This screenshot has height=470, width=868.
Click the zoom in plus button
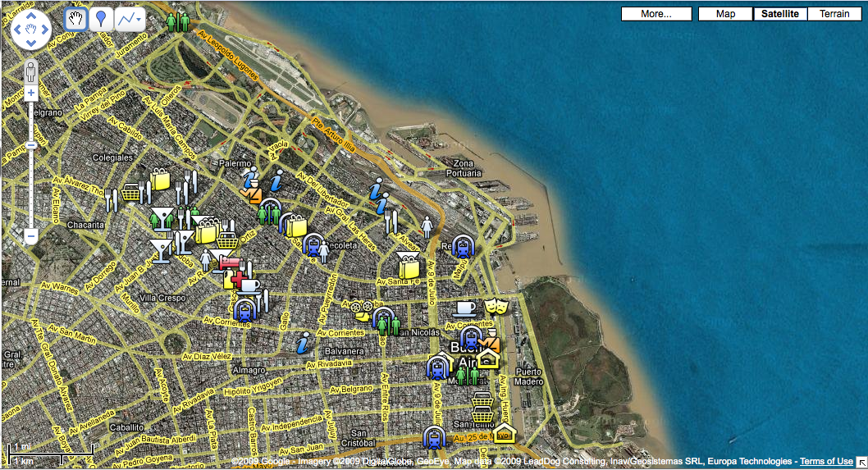click(x=31, y=93)
